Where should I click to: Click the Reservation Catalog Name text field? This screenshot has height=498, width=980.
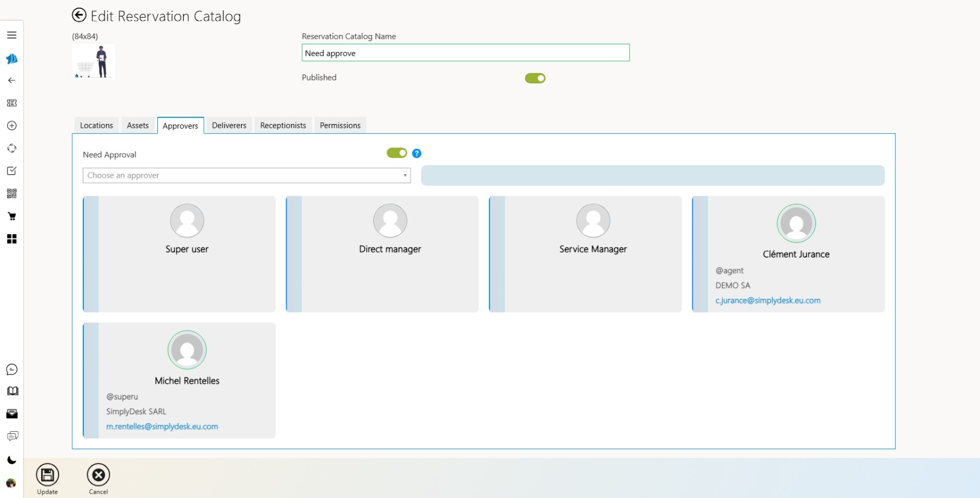pos(465,53)
